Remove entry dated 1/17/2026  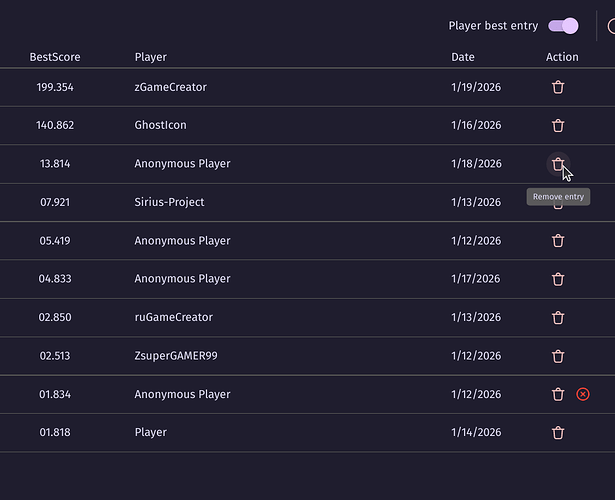tap(558, 279)
